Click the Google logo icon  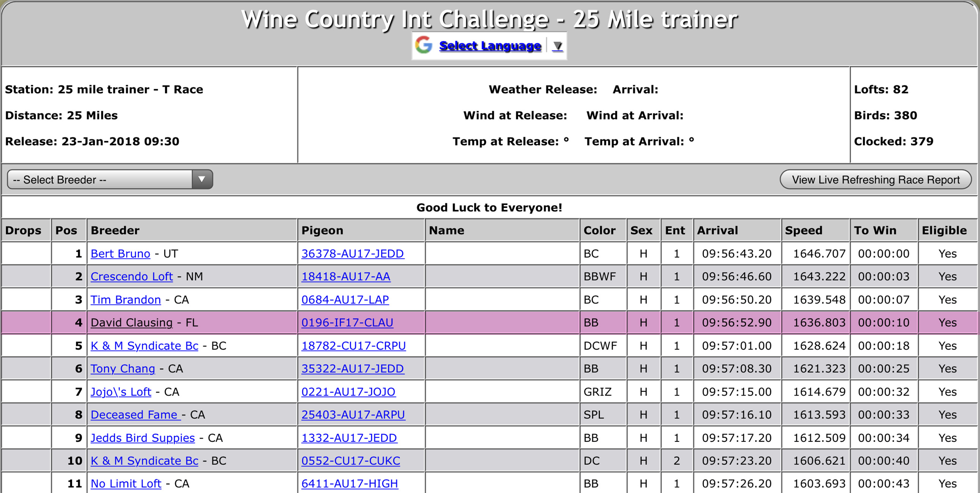click(x=423, y=45)
